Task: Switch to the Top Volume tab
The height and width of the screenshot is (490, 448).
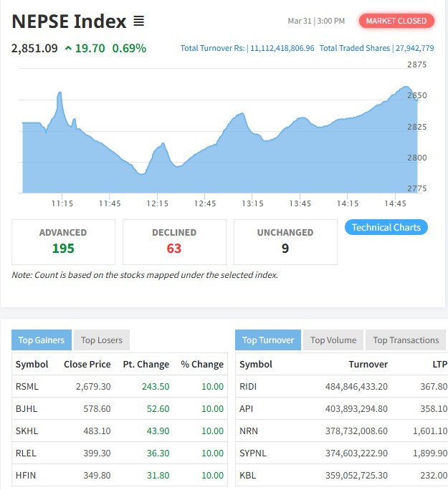Action: pyautogui.click(x=333, y=340)
